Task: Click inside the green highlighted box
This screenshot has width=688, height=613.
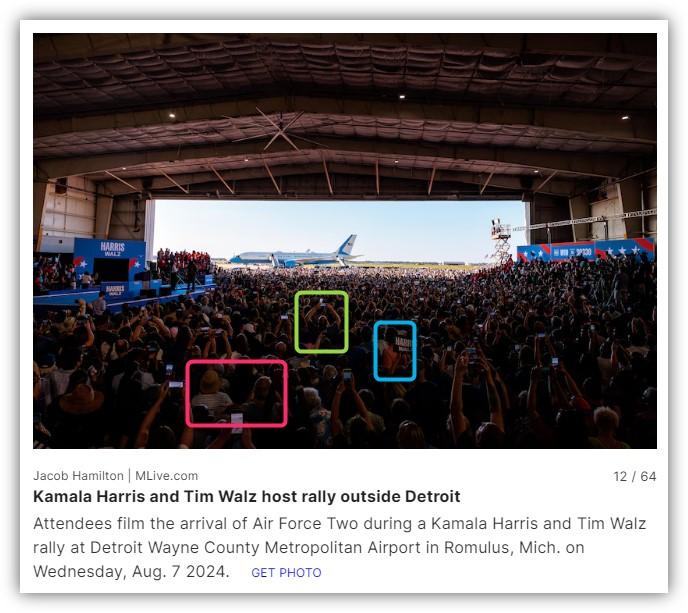Action: [322, 322]
